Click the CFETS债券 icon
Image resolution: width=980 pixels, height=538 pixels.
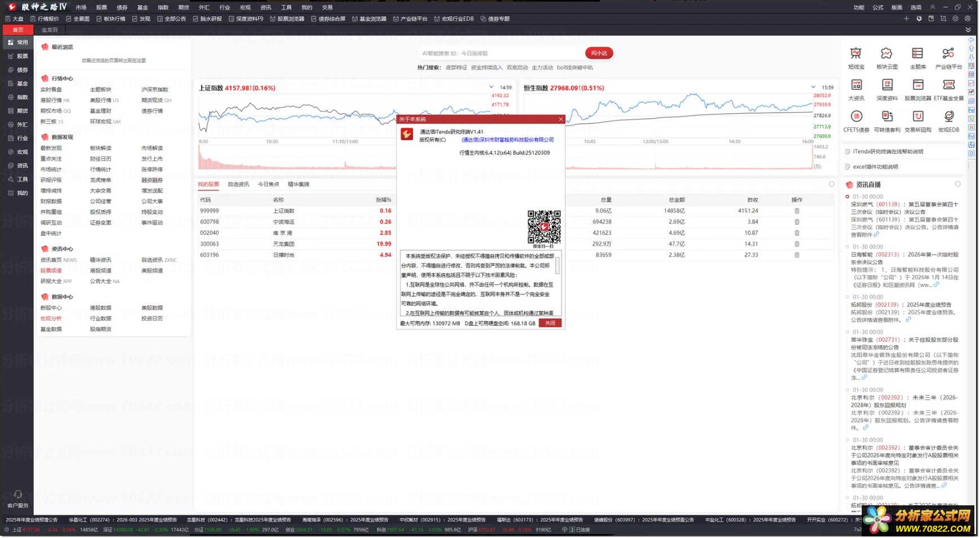(856, 117)
